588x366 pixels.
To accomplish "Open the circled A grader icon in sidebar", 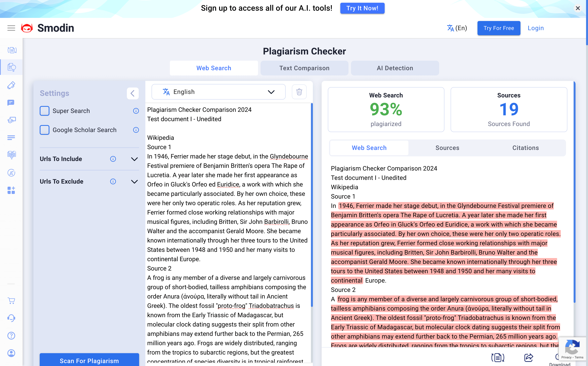I will pos(11,172).
